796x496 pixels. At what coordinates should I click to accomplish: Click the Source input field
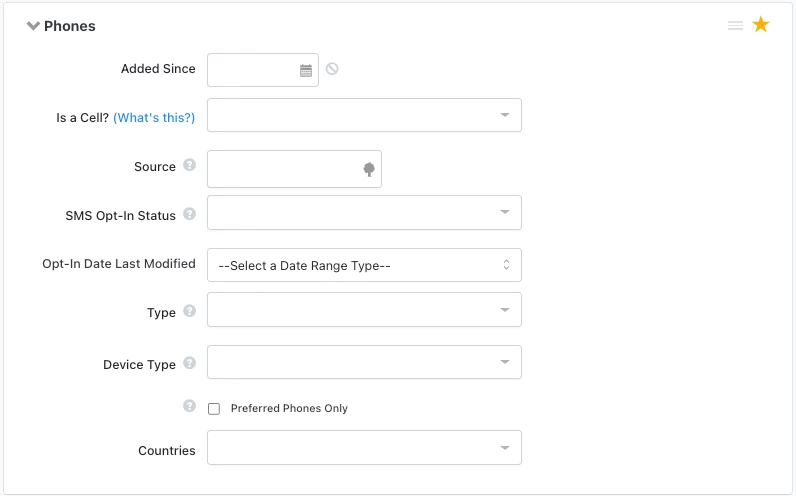click(x=294, y=169)
